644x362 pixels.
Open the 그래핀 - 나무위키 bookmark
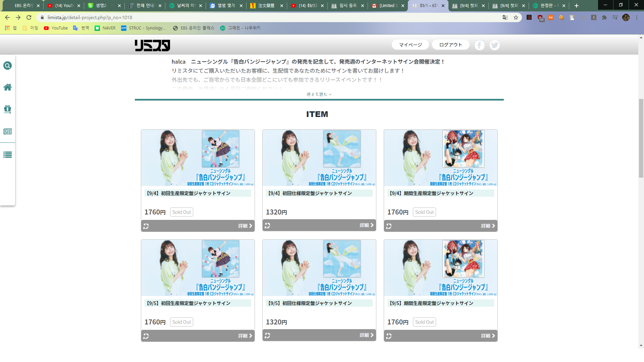tap(240, 28)
